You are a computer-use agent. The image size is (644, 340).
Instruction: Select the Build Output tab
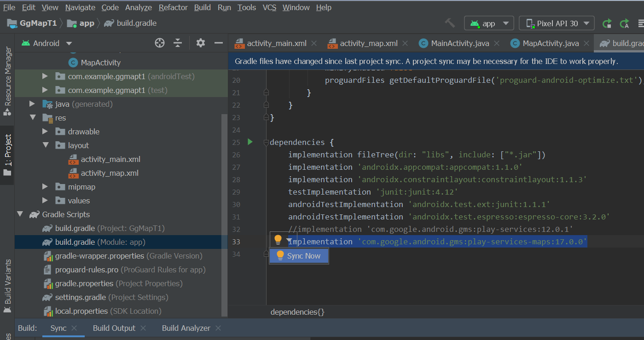point(114,328)
